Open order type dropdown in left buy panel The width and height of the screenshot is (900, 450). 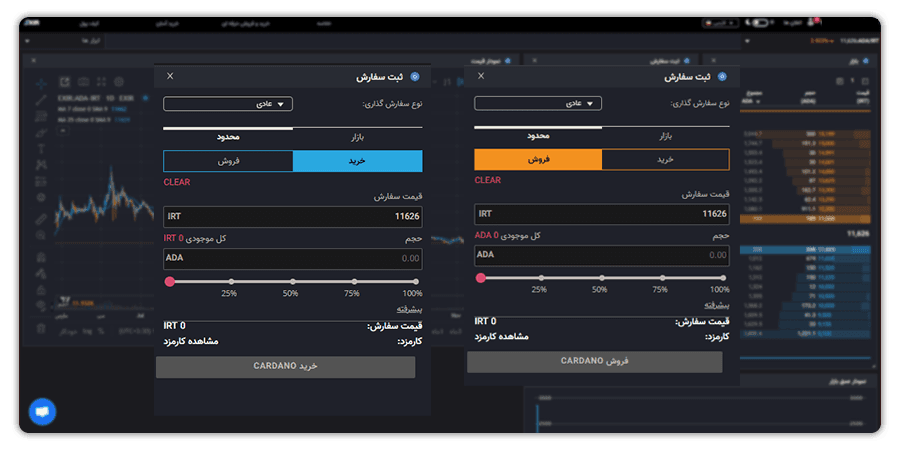coord(228,104)
